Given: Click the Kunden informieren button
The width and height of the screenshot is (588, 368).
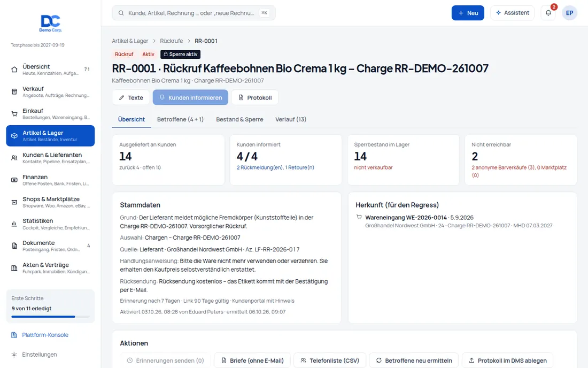Looking at the screenshot, I should click(x=190, y=97).
